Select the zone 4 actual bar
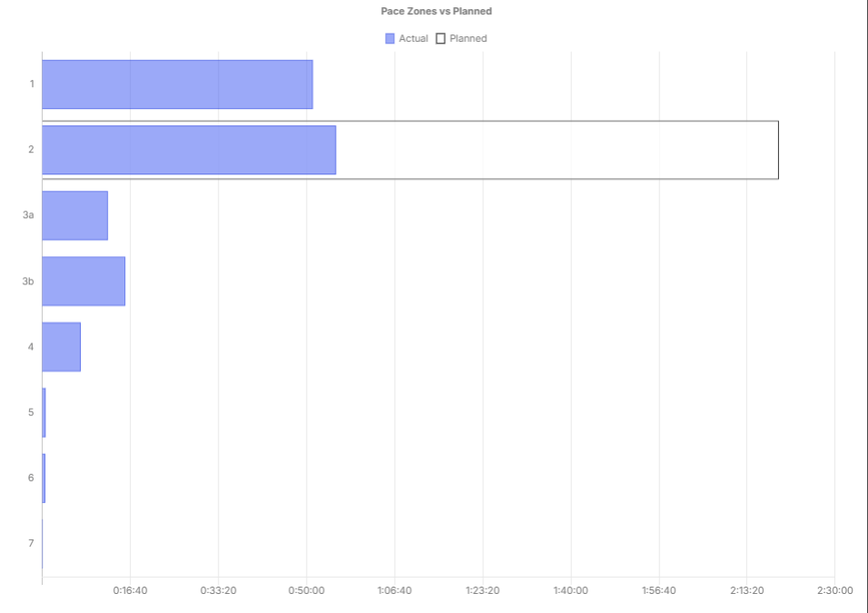Screen dimensions: 868x613 point(62,347)
